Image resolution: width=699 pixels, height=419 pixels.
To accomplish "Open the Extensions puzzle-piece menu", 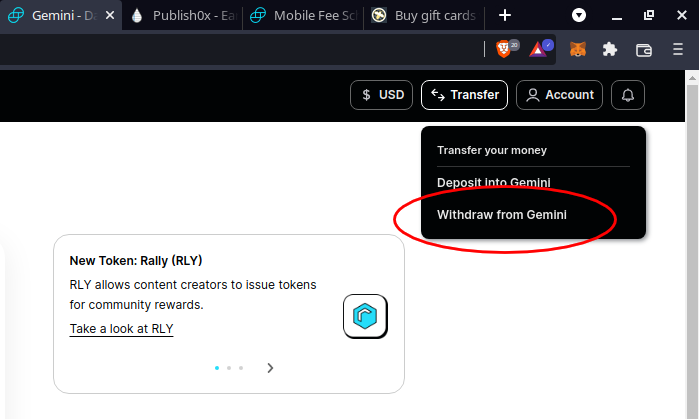I will tap(609, 49).
